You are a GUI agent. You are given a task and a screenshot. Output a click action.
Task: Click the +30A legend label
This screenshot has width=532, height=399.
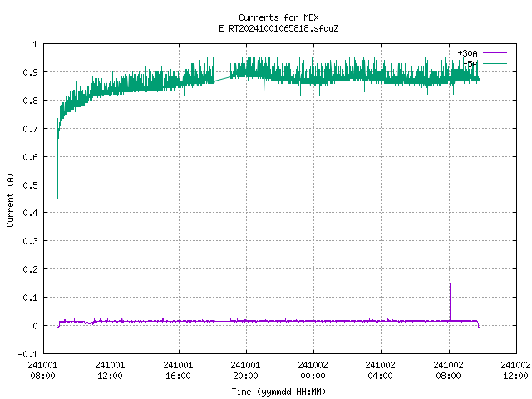[467, 53]
